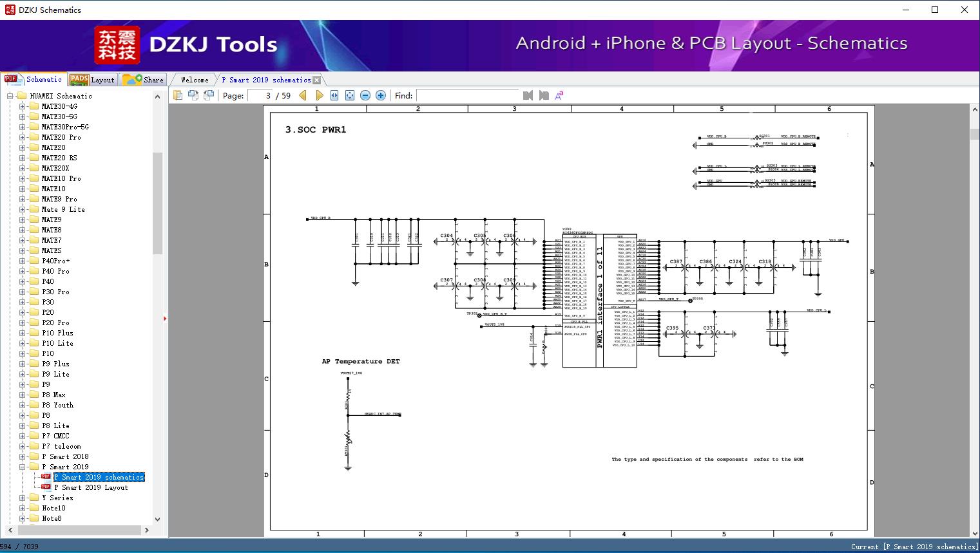Click the fit page icon
Image resolution: width=980 pixels, height=553 pixels.
(x=350, y=95)
